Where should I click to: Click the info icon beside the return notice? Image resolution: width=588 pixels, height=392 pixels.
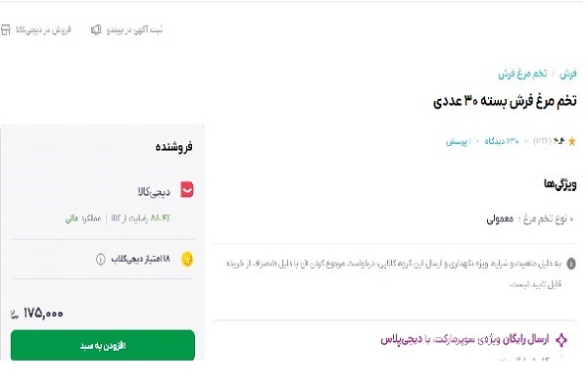(x=570, y=264)
